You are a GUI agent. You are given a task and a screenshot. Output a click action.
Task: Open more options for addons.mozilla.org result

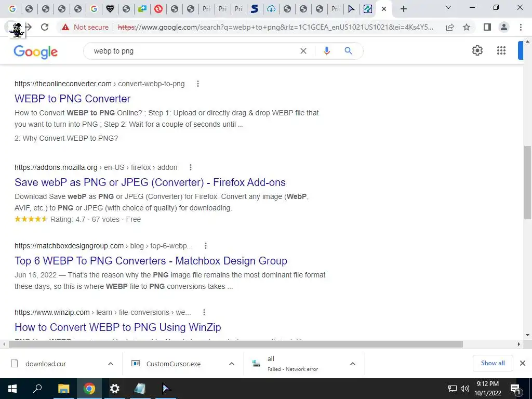click(x=190, y=167)
